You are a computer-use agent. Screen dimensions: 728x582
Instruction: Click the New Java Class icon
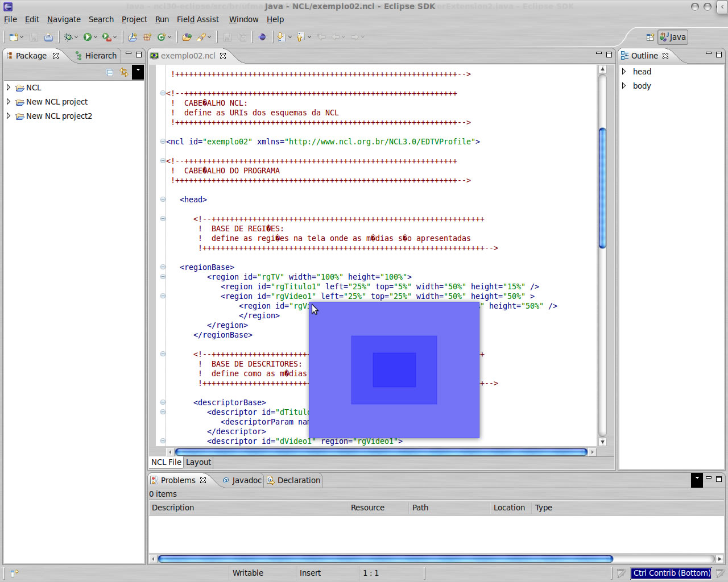(x=162, y=37)
